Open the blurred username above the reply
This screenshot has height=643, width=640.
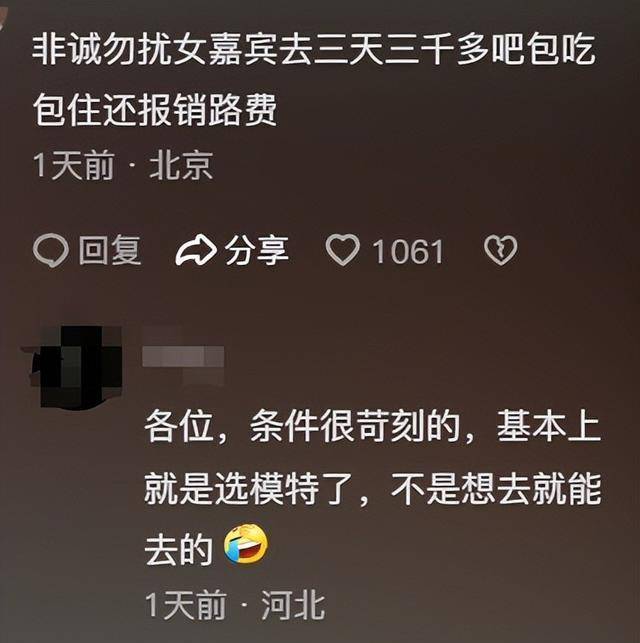[x=183, y=356]
